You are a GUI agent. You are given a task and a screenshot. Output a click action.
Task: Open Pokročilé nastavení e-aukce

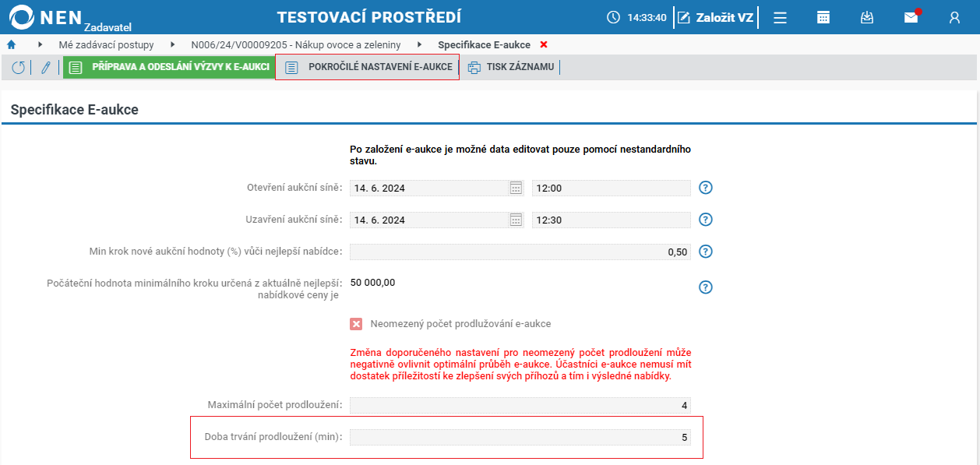point(367,67)
